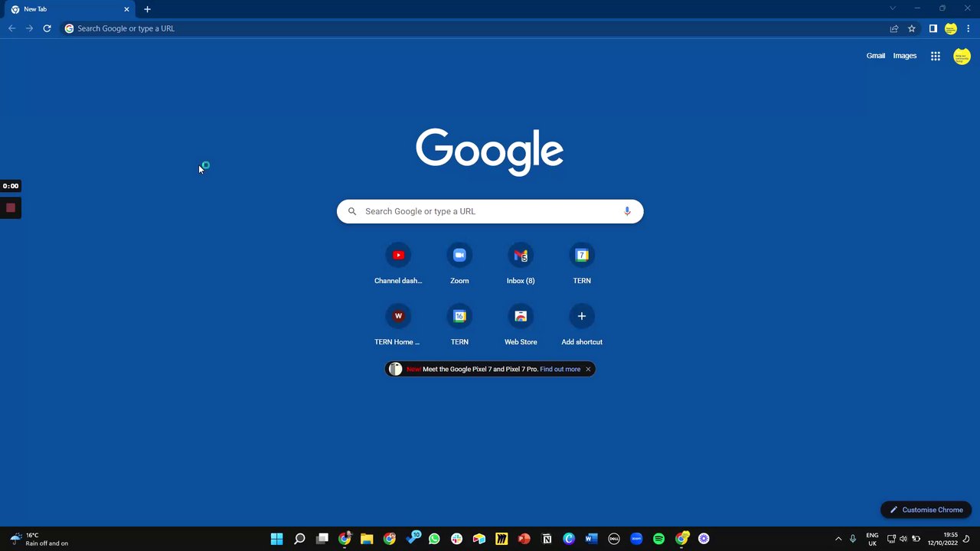The height and width of the screenshot is (551, 980).
Task: Open Slack from the taskbar
Action: pos(457,539)
